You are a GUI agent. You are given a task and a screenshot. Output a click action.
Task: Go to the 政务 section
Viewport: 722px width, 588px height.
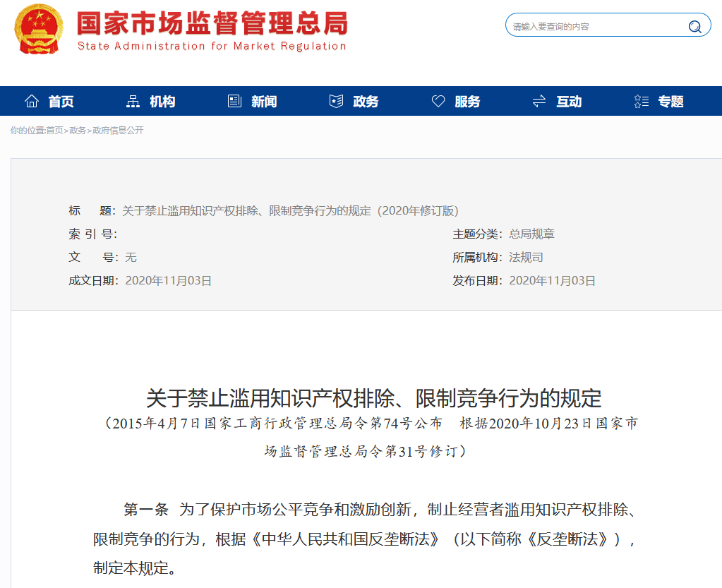(x=366, y=102)
